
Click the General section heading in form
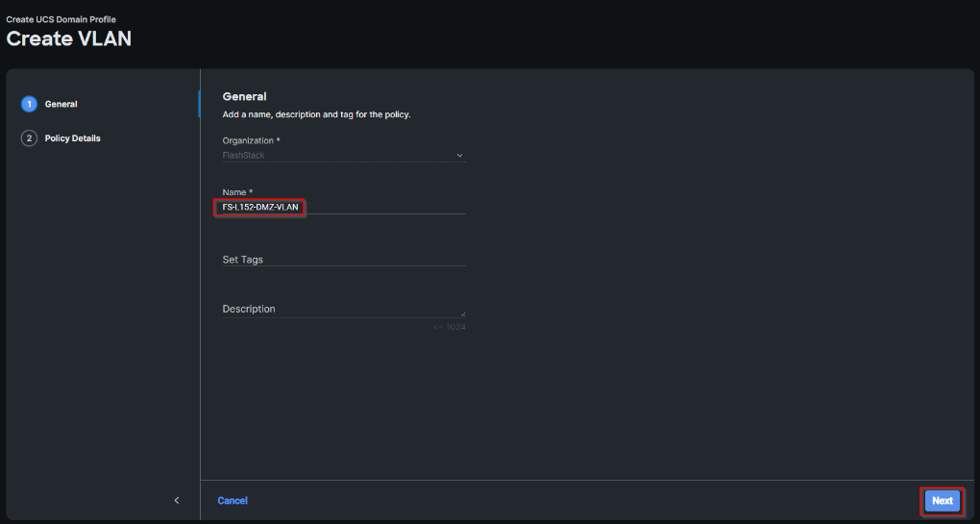point(244,96)
